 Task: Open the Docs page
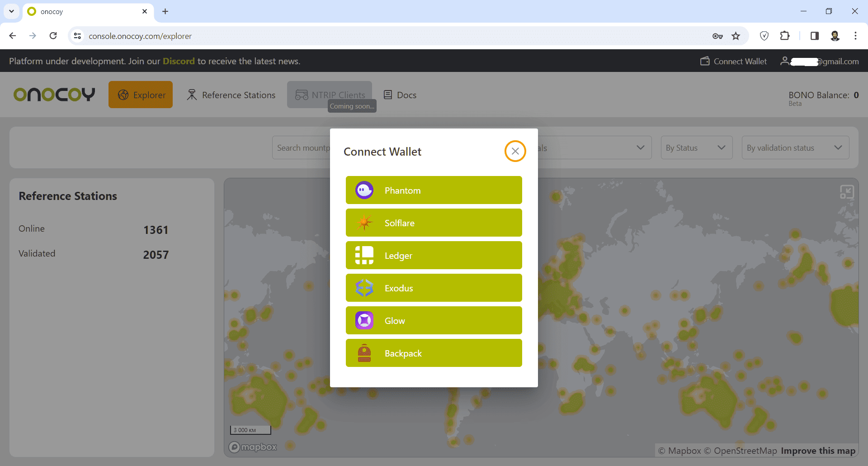tap(400, 95)
